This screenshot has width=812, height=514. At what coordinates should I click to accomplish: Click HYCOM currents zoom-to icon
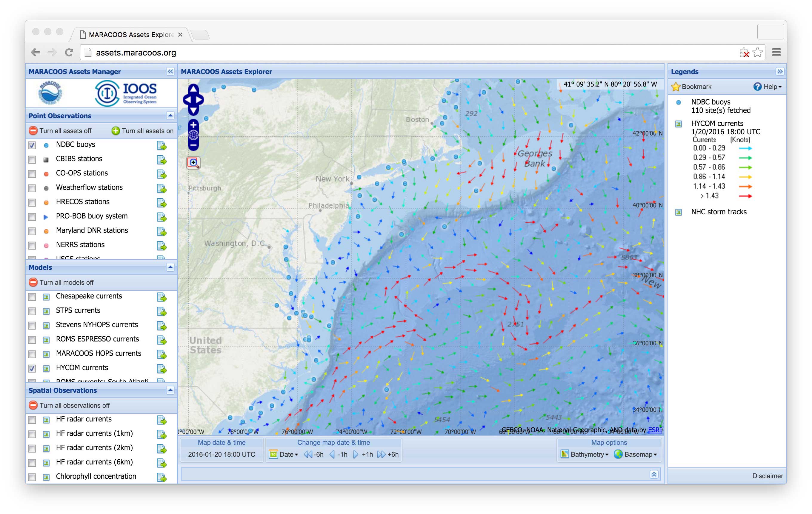(x=162, y=369)
